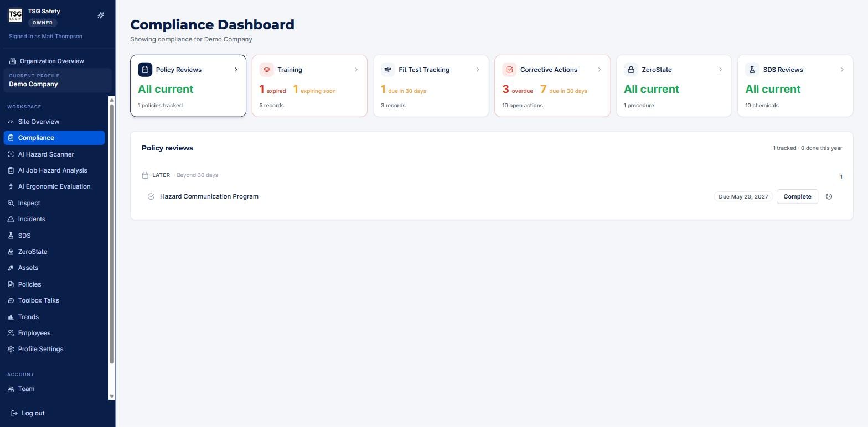
Task: Open Hazard Communication Program policy
Action: (x=209, y=196)
